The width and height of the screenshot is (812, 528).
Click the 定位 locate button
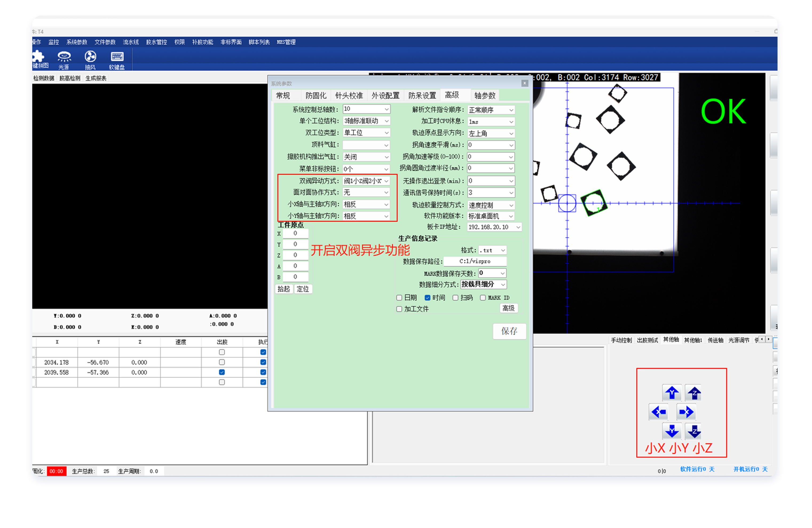point(303,289)
